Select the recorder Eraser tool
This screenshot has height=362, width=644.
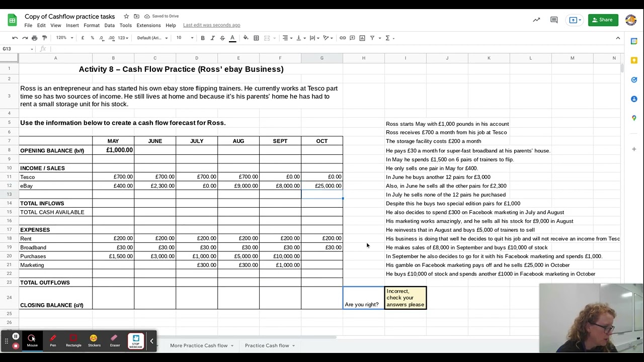click(115, 340)
